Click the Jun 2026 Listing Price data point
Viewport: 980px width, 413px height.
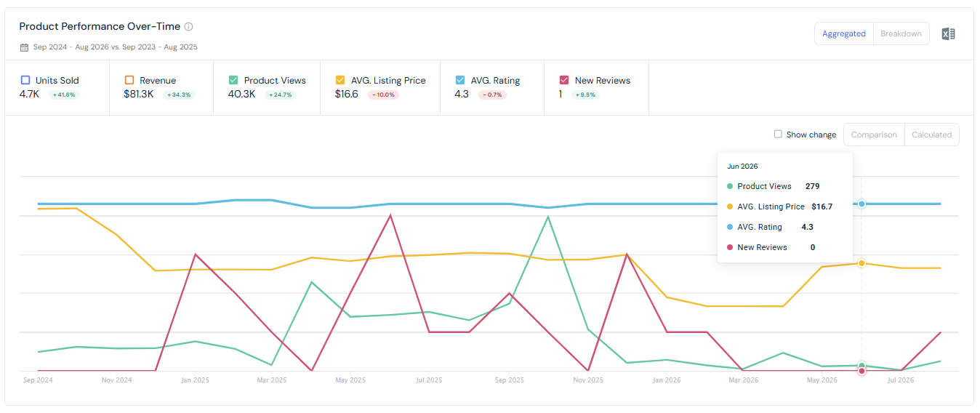click(861, 263)
